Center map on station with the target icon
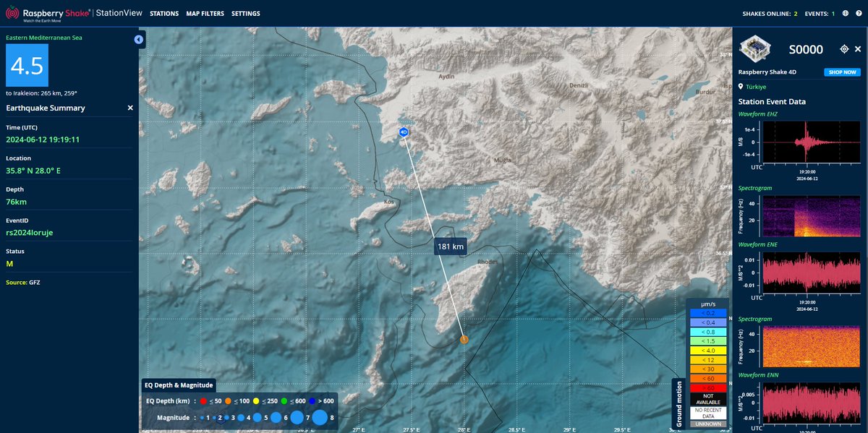This screenshot has width=868, height=433. coord(844,49)
